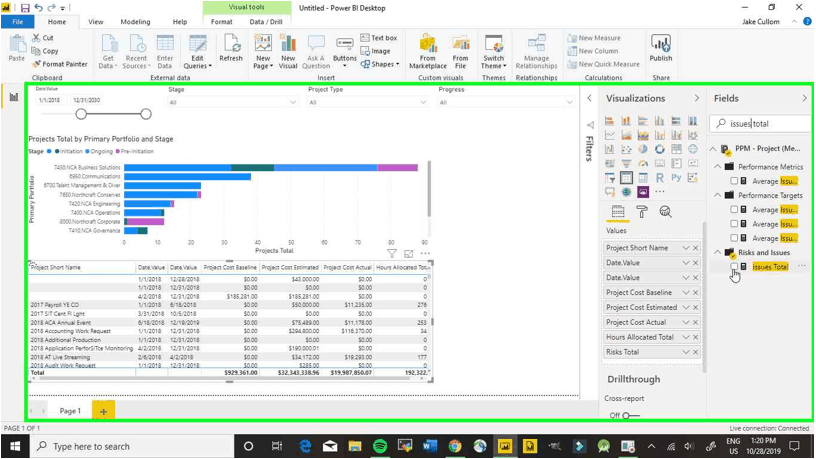Select the stacked bar chart visual
This screenshot has height=459, width=816.
609,121
